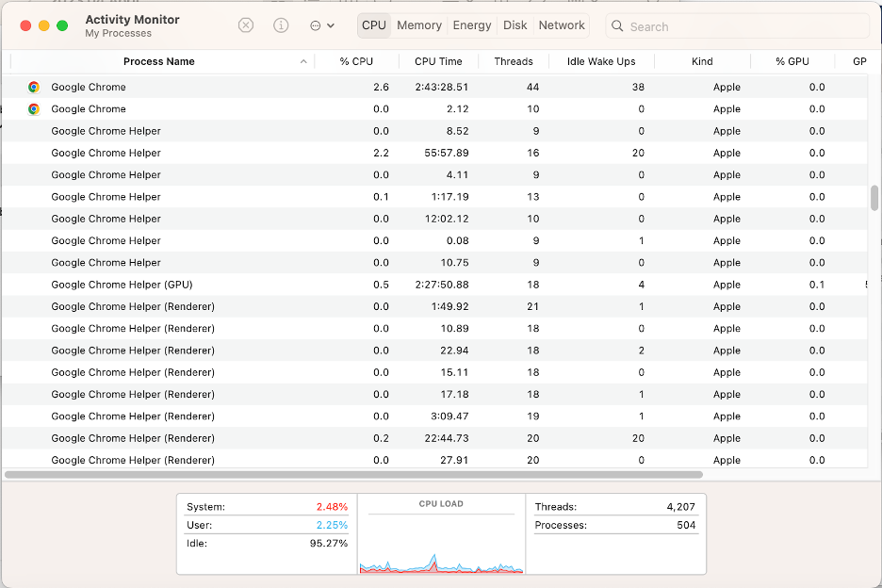Select the Google Chrome Helper (GPU) row

point(434,285)
